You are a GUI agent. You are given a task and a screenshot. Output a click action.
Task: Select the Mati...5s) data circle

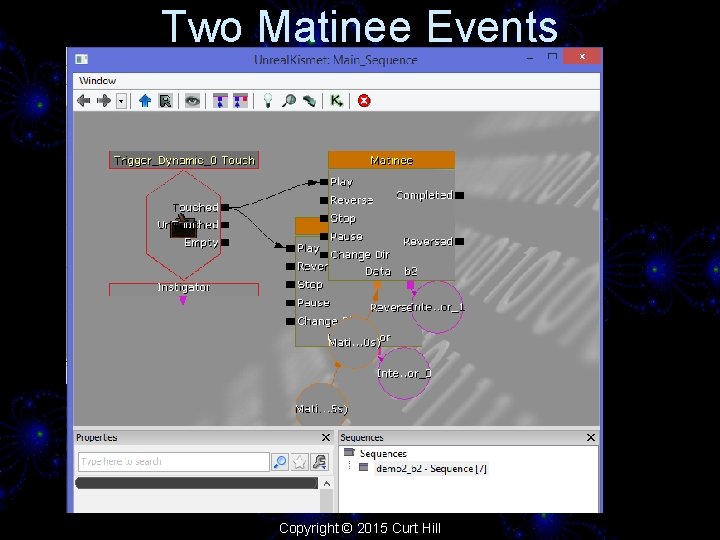[321, 406]
